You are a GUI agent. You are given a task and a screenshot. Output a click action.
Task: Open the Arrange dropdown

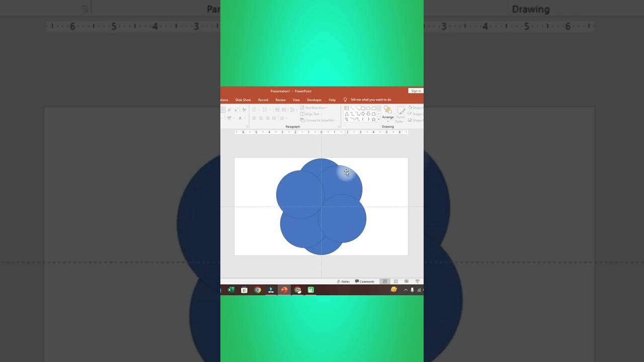pyautogui.click(x=388, y=114)
